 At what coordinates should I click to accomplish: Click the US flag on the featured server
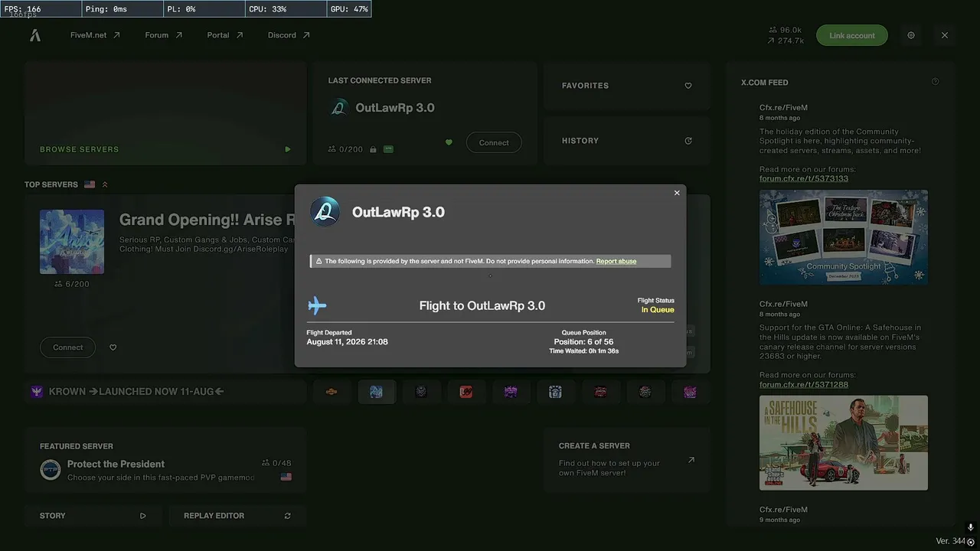286,477
